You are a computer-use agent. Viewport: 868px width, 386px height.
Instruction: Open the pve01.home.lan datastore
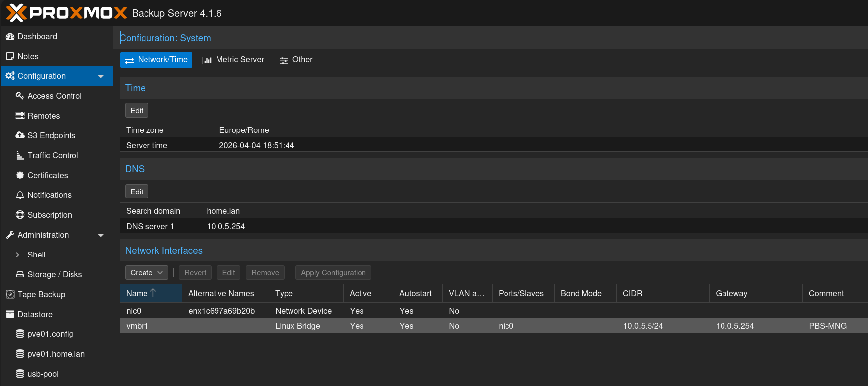(56, 354)
